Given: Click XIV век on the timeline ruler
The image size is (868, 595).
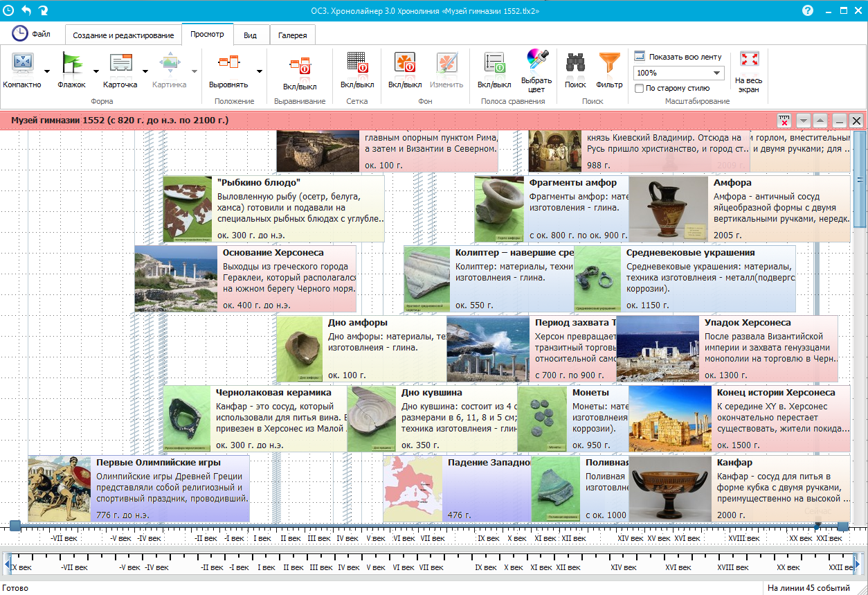Looking at the screenshot, I should (x=631, y=538).
